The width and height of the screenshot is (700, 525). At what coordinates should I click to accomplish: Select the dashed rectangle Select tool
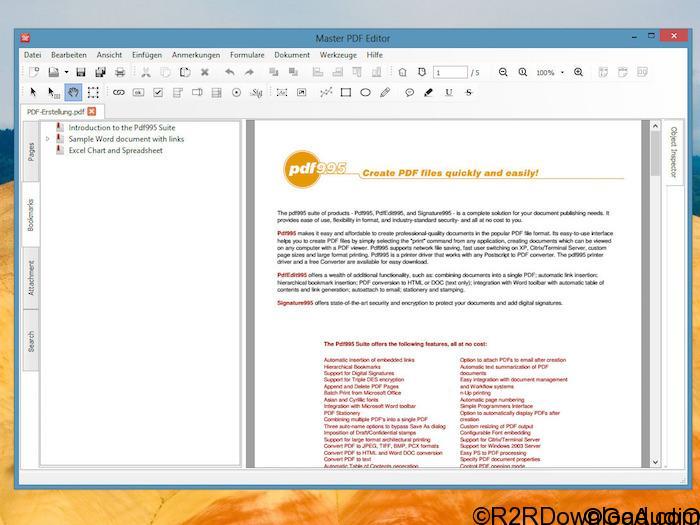(x=93, y=92)
